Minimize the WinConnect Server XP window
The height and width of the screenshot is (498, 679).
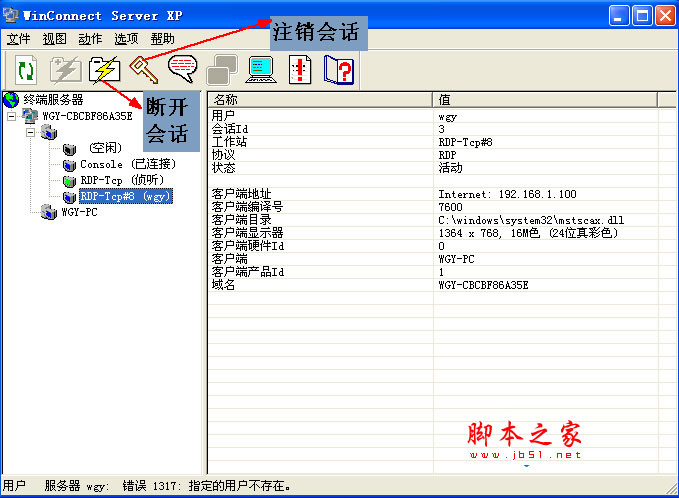click(x=619, y=16)
